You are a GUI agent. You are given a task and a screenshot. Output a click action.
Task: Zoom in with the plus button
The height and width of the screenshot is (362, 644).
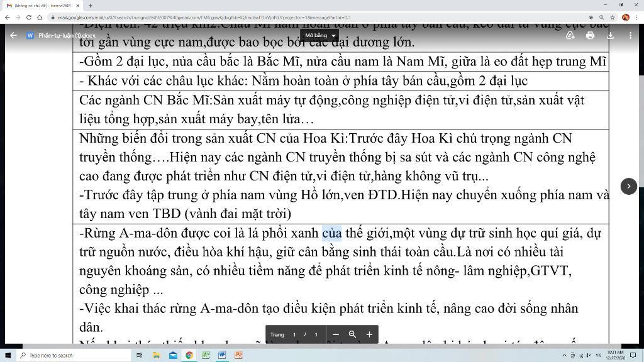[369, 334]
